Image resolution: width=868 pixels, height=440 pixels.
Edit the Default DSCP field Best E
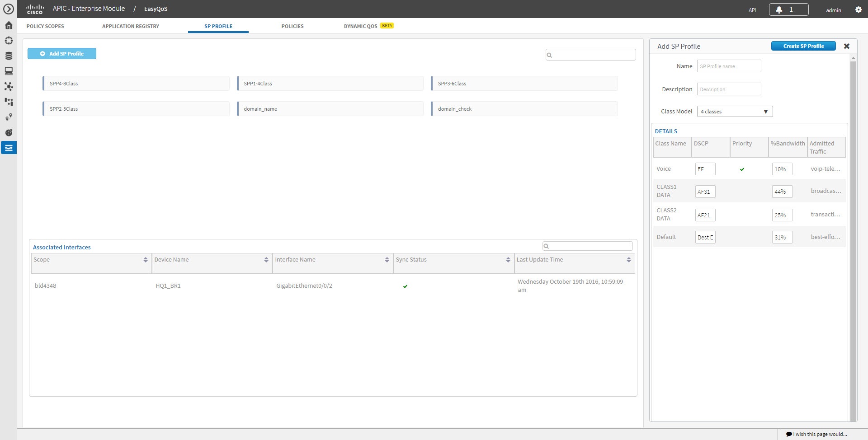[x=705, y=237]
